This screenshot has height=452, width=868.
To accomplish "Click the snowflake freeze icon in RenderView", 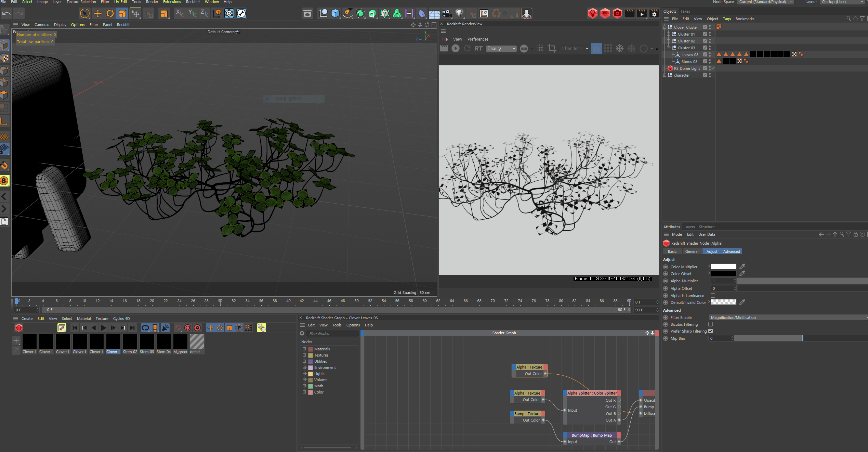I will pos(620,48).
